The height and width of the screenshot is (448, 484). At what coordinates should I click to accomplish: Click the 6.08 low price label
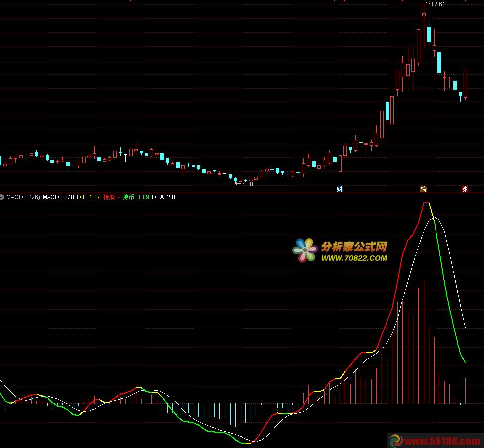pos(247,184)
